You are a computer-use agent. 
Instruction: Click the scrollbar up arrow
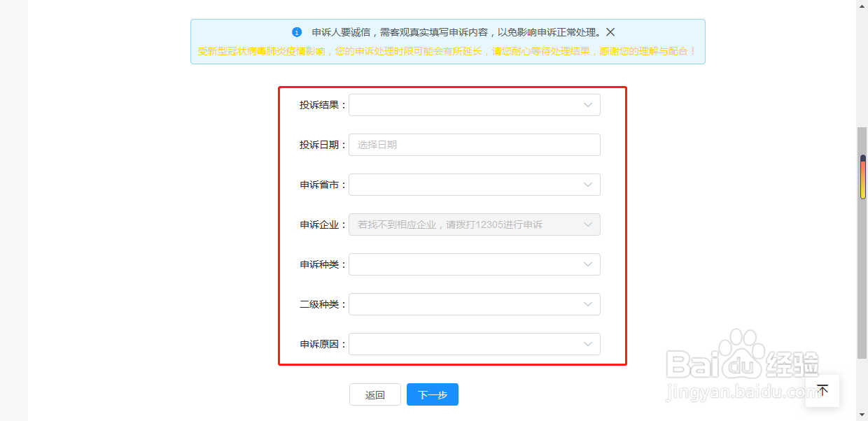click(862, 5)
